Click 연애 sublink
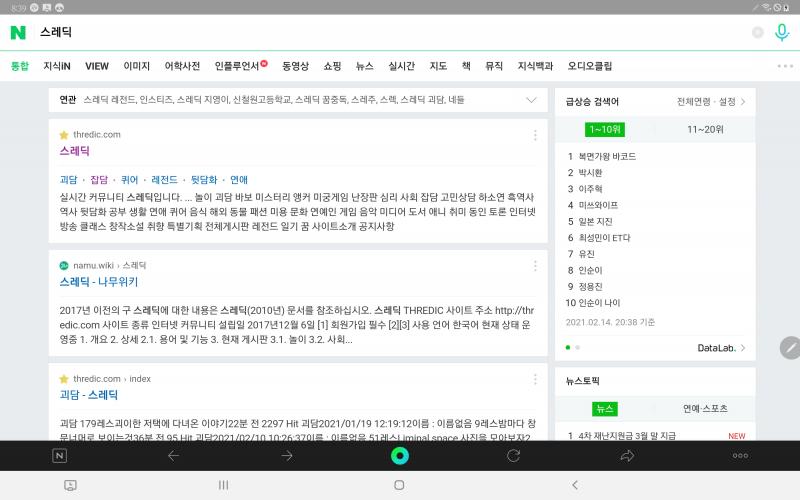This screenshot has height=500, width=800. click(x=239, y=180)
